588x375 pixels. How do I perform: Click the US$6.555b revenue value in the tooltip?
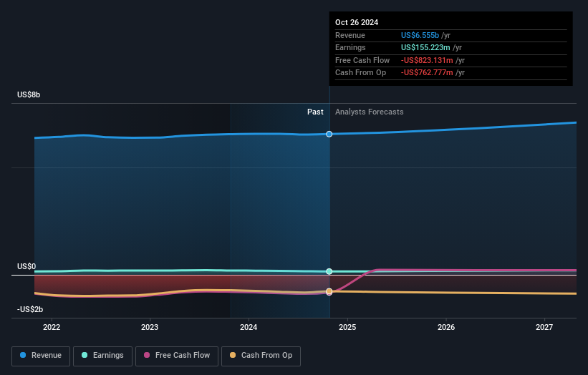pos(420,35)
